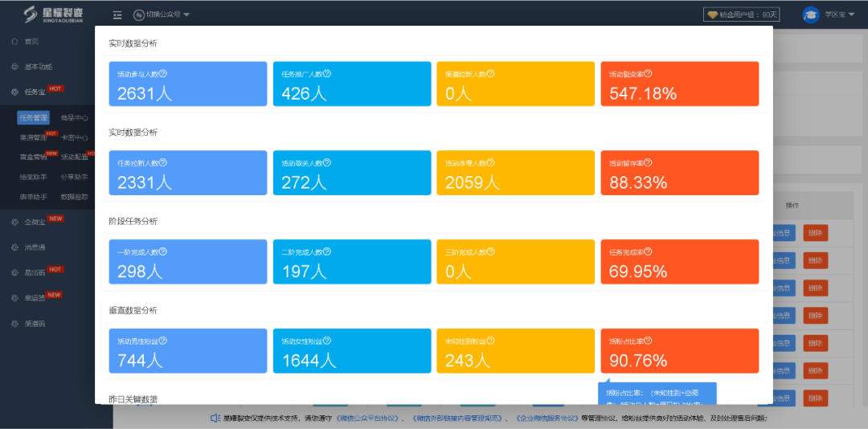Expand 任务宝 section in sidebar
The image size is (868, 429).
tap(35, 92)
